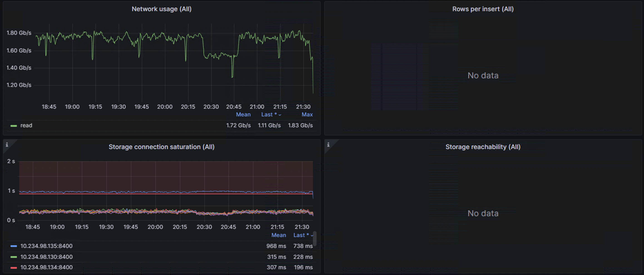This screenshot has width=644, height=275.
Task: Click the info icon on Storage reachability panel
Action: click(328, 144)
